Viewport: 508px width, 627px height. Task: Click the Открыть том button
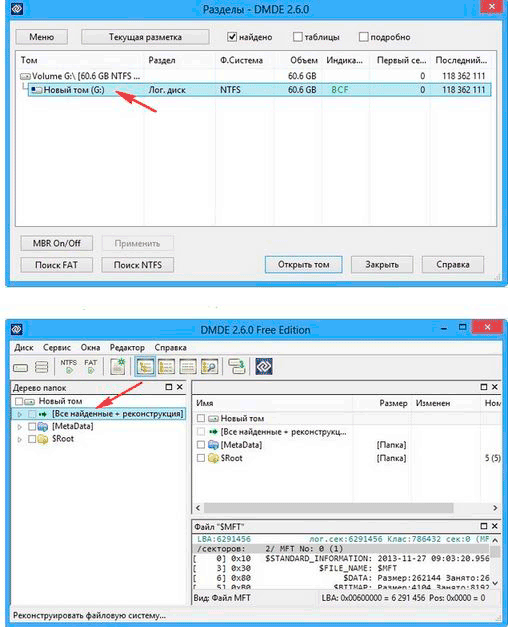coord(304,265)
